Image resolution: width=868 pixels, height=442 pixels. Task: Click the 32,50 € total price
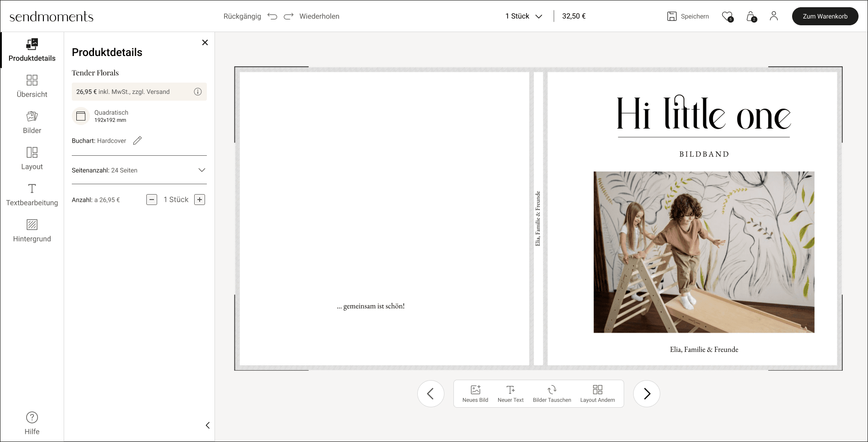point(574,16)
